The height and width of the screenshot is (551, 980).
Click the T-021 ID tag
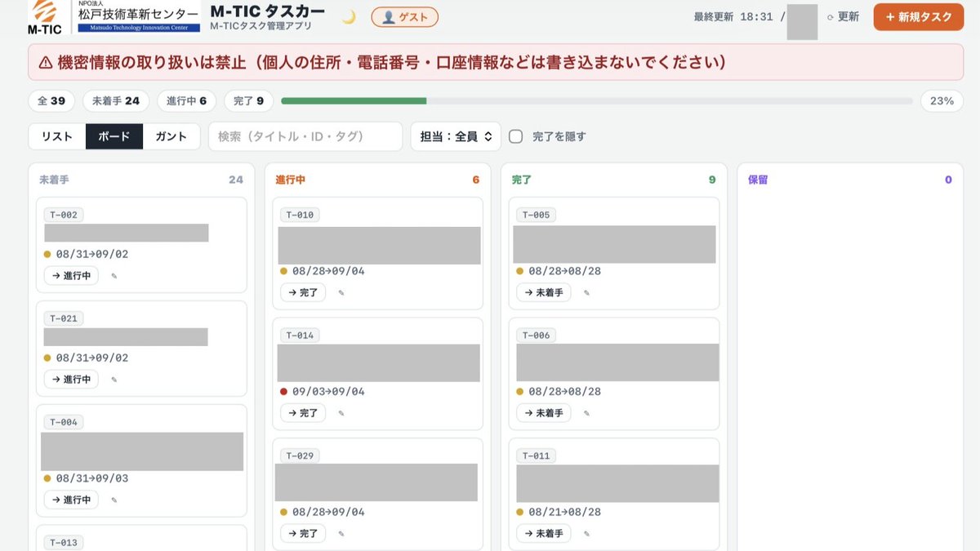64,318
